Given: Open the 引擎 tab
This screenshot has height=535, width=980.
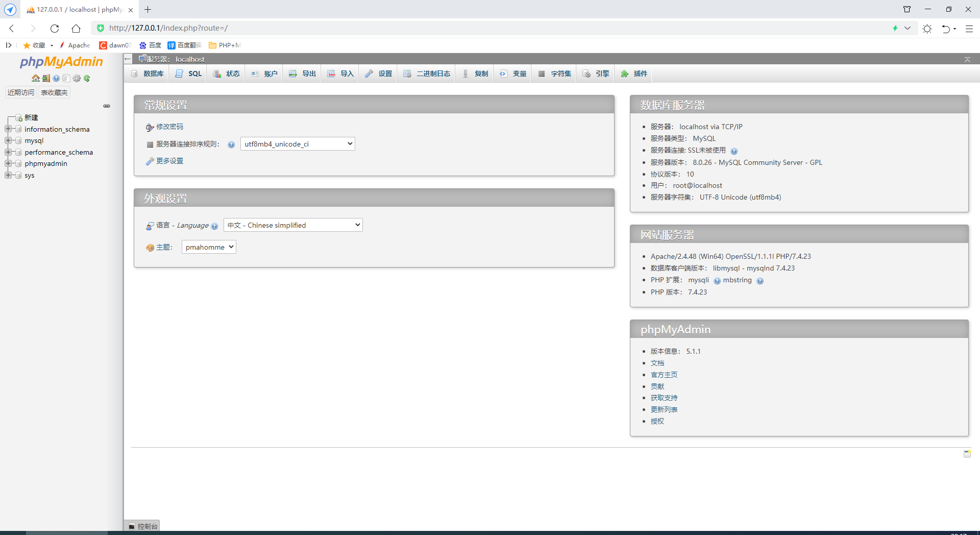Looking at the screenshot, I should pos(596,74).
